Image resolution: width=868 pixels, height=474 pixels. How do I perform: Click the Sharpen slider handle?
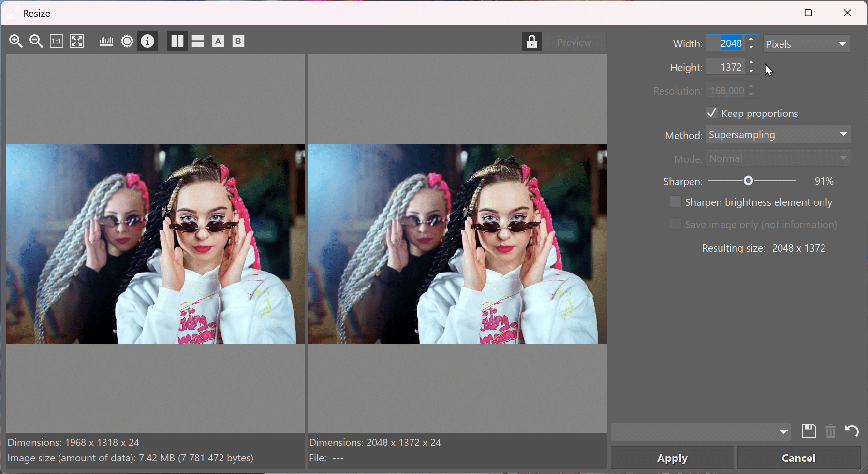click(x=748, y=181)
